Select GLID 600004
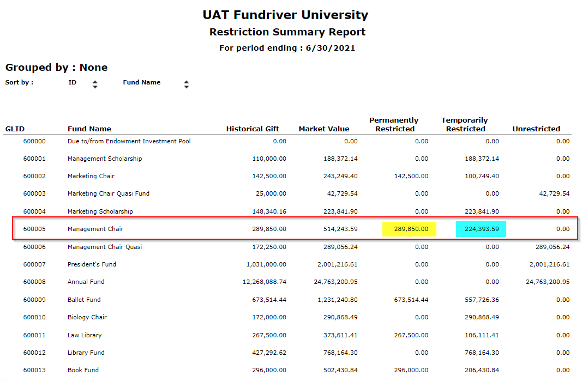 (x=34, y=211)
